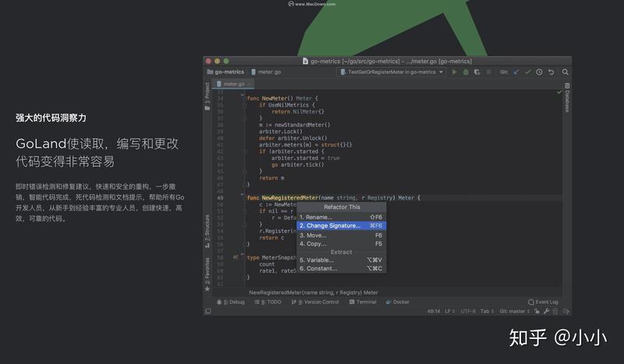
Task: Collapse the if !arbiter.started block fold marker
Action: pyautogui.click(x=245, y=151)
